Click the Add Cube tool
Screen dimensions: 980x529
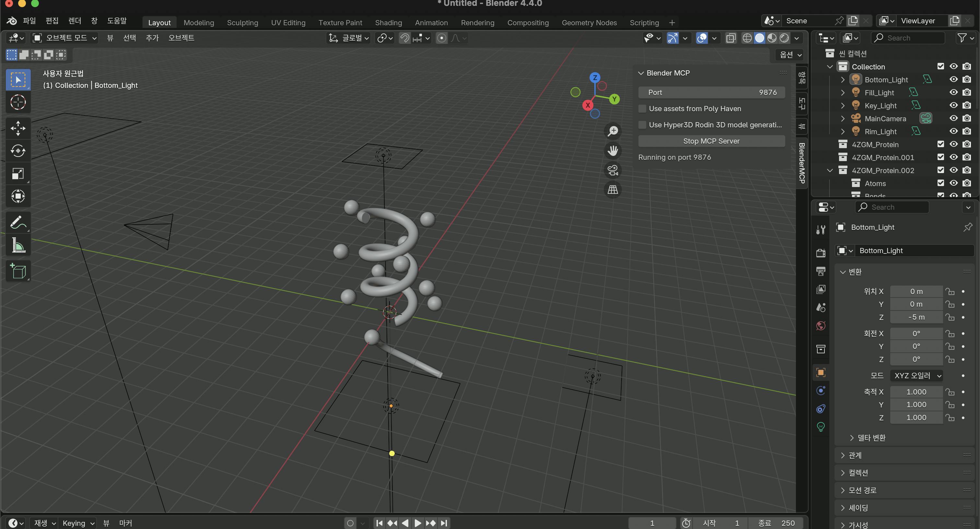coord(18,271)
